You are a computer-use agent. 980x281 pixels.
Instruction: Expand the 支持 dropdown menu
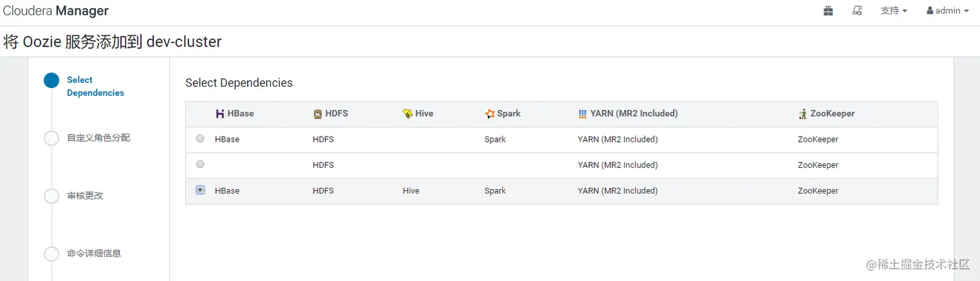pos(894,10)
